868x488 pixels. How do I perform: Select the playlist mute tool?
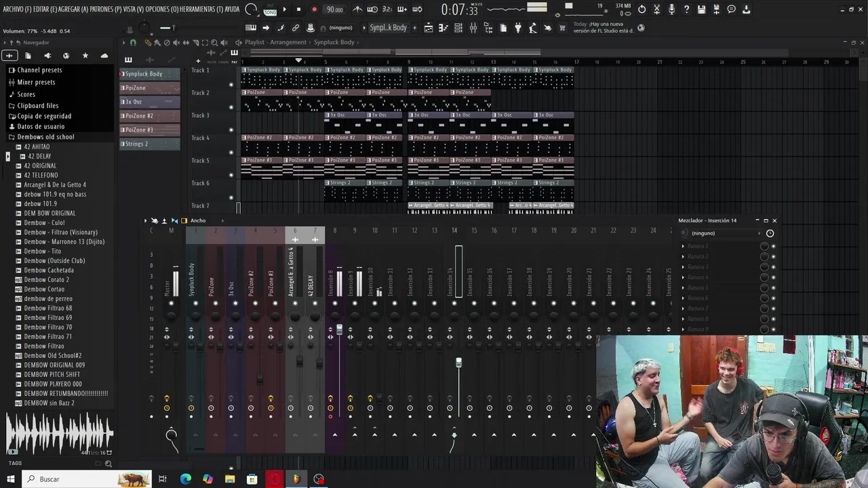(176, 43)
